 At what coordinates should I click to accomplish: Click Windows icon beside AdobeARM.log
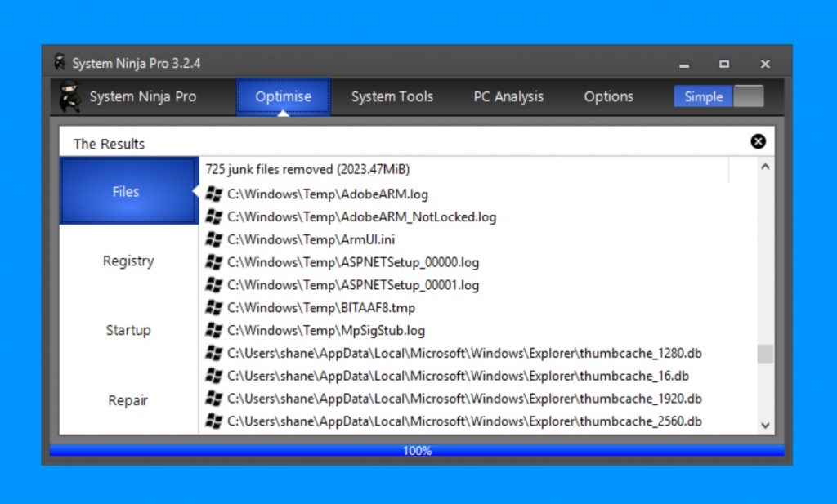click(x=214, y=194)
